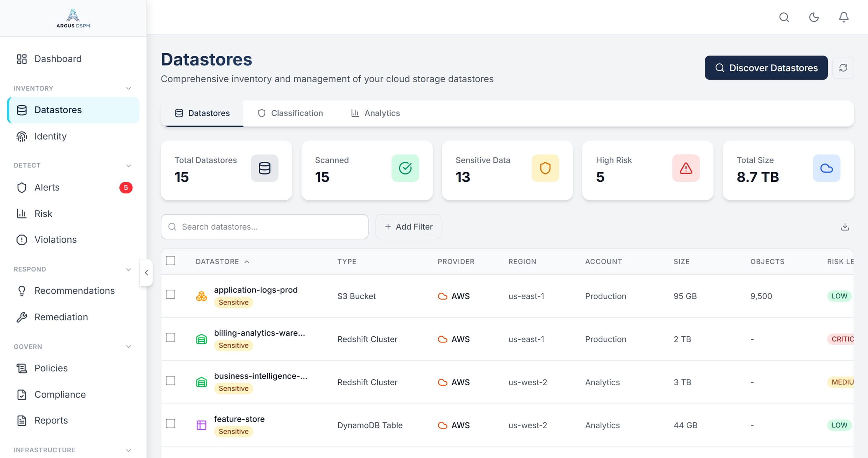Screen dimensions: 868x458
Task: Toggle dark mode moon icon
Action: point(814,17)
